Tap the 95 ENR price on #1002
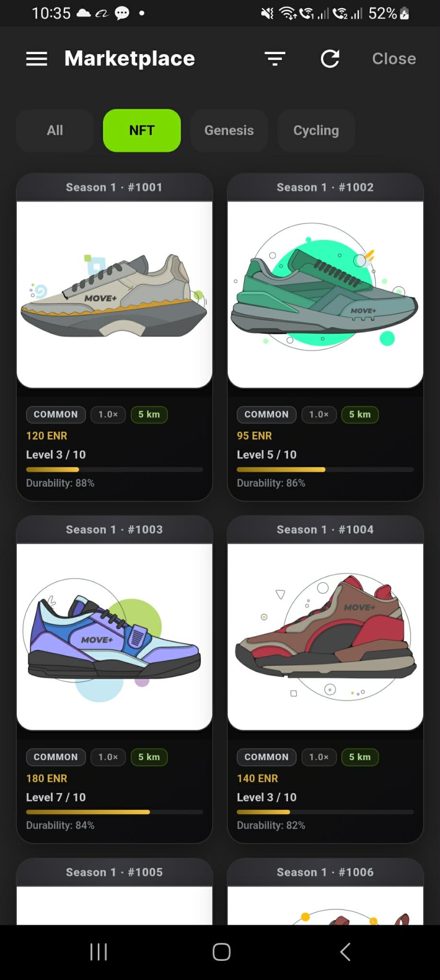Screen dimensions: 440x980 tap(254, 436)
